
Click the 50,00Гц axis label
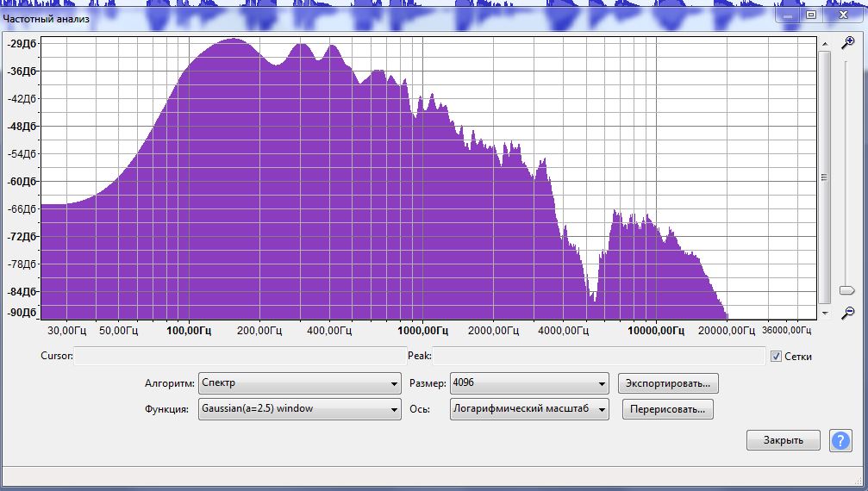[x=118, y=331]
